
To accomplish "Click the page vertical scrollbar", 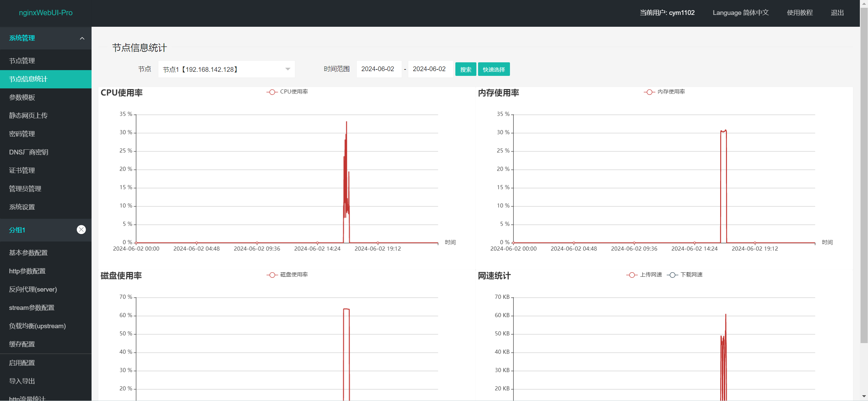I will [864, 176].
